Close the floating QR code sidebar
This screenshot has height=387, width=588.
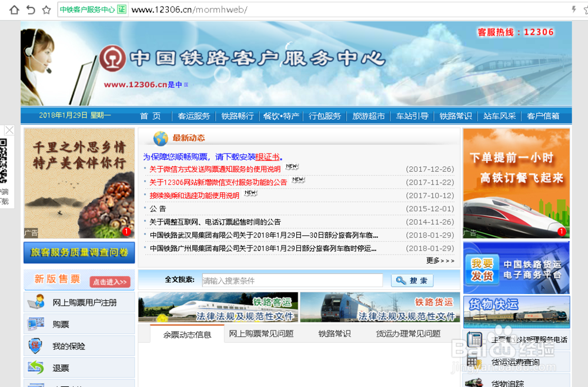tap(9, 130)
